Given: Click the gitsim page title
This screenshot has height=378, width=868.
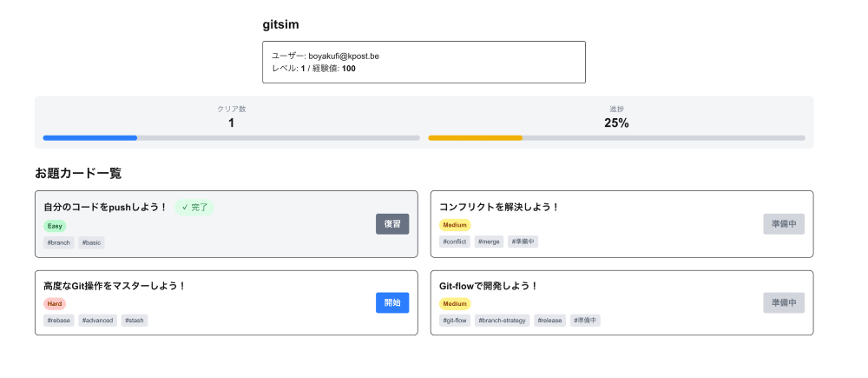Looking at the screenshot, I should (280, 24).
